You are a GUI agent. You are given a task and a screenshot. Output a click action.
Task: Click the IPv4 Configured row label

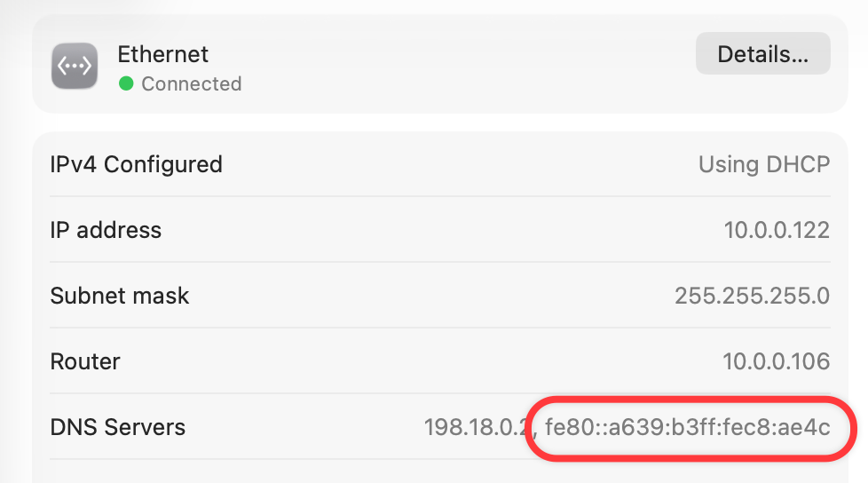coord(136,164)
